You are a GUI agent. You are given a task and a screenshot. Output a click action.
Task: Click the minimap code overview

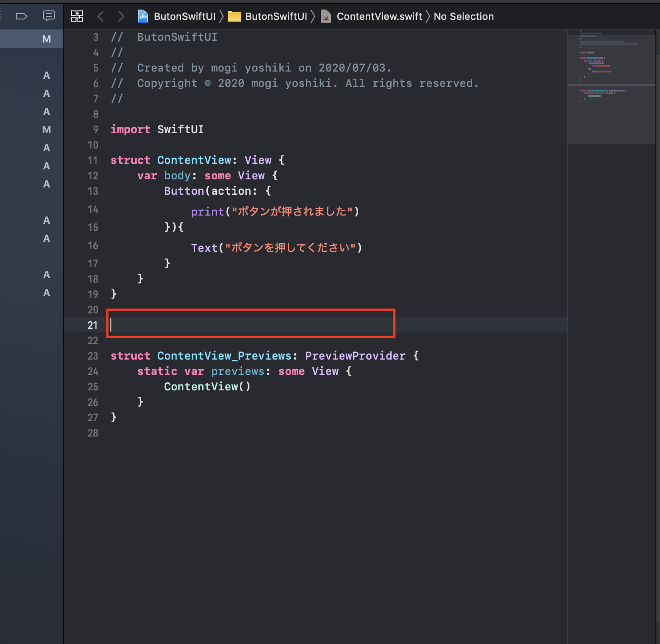[x=611, y=87]
